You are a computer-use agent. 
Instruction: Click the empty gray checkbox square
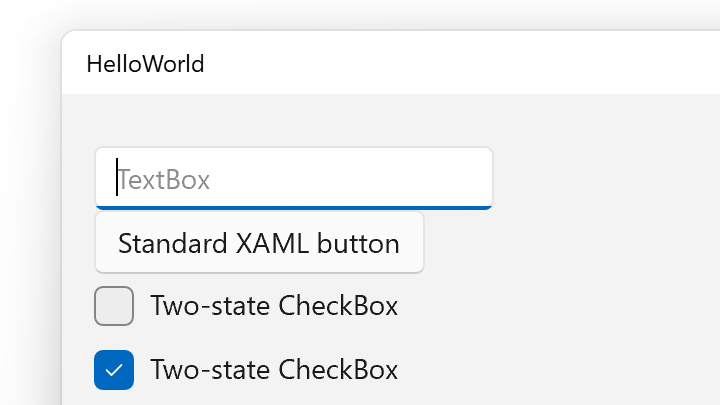pos(114,306)
